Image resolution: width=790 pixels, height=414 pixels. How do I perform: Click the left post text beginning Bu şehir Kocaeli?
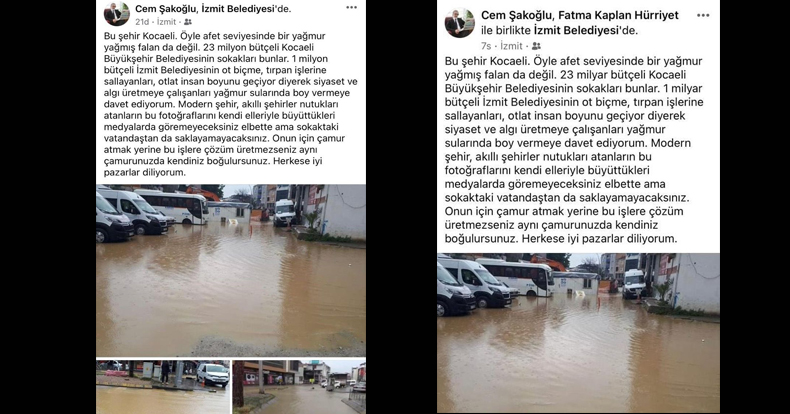pos(231,104)
